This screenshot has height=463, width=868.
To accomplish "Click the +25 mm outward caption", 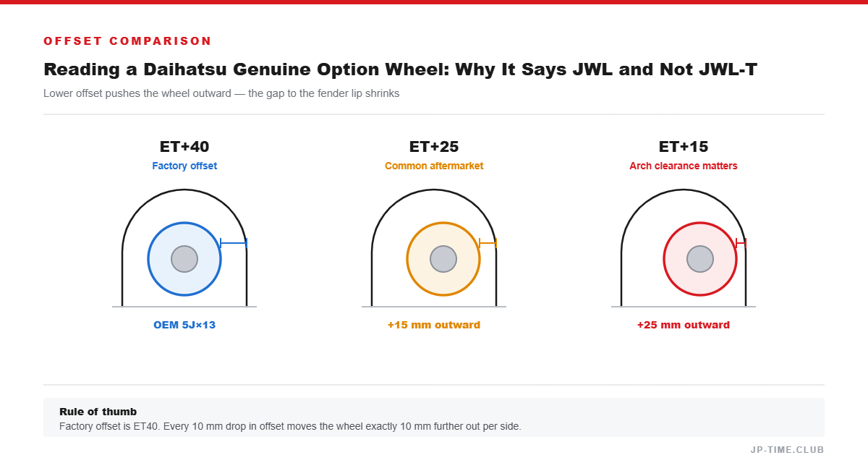I will pyautogui.click(x=684, y=325).
